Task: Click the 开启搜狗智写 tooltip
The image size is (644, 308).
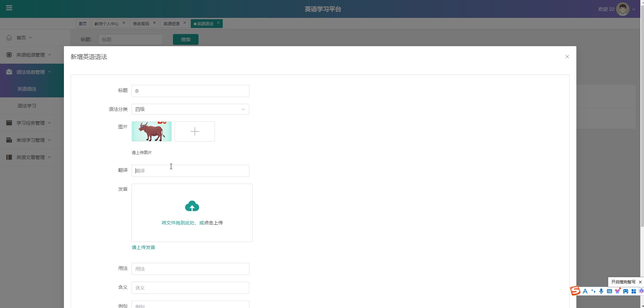Action: point(623,282)
